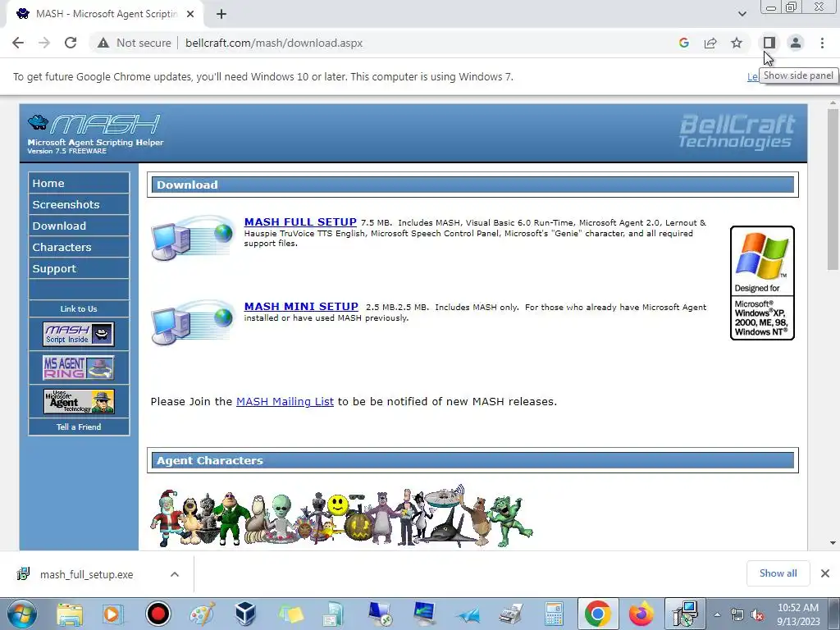This screenshot has height=630, width=840.
Task: Download via MASH MINI SETUP link
Action: 301,307
